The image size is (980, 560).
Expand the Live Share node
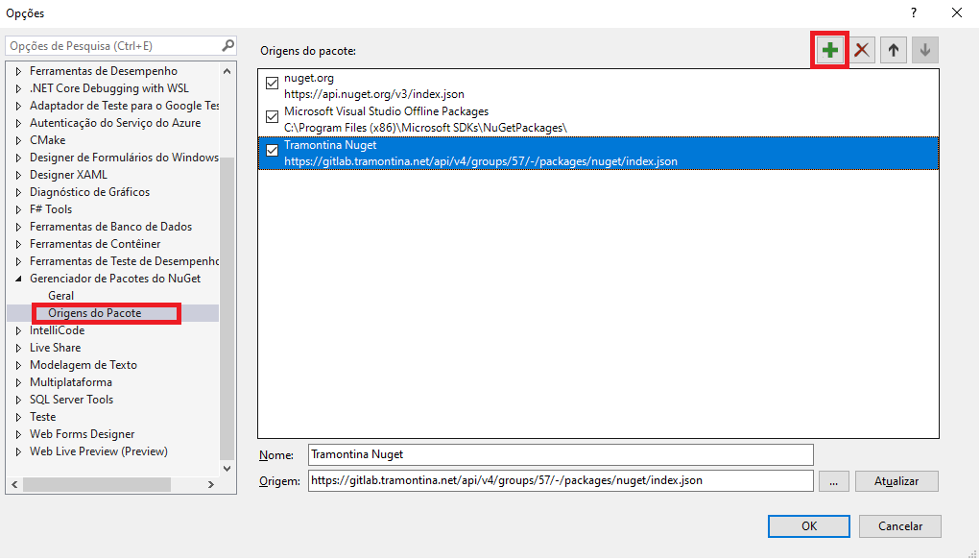click(17, 348)
